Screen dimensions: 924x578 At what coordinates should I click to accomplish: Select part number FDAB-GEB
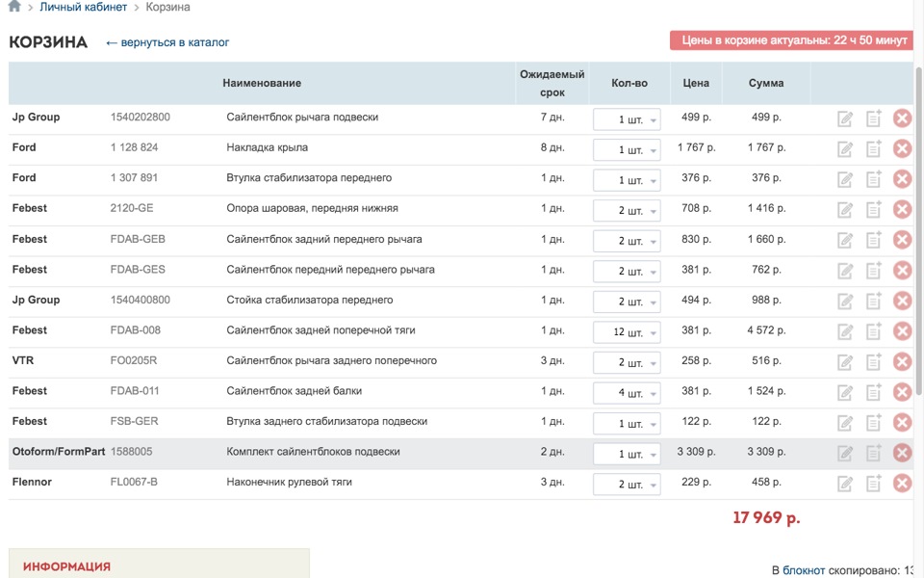[138, 239]
